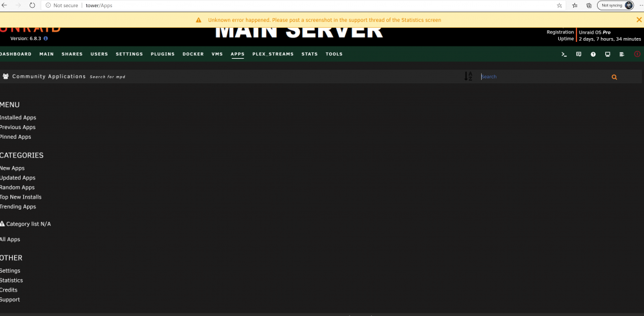644x316 pixels.
Task: Click the uptime value text
Action: tap(610, 39)
